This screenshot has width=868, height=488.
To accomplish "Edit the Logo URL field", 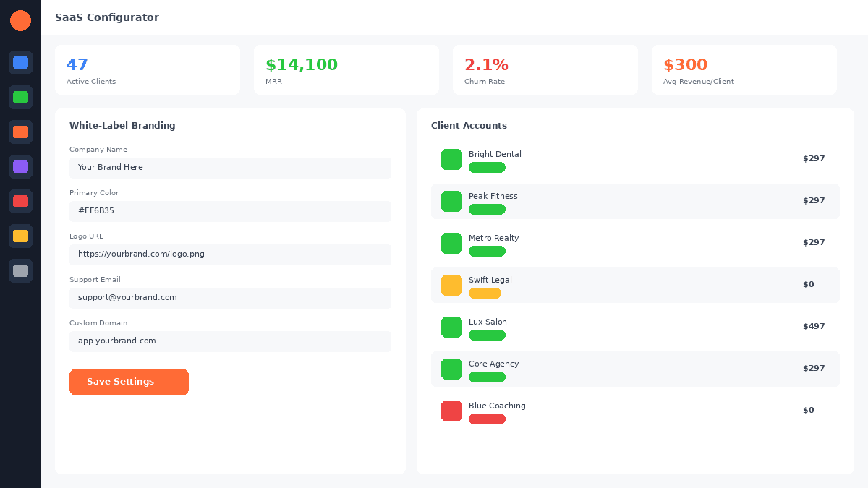I will tap(230, 254).
